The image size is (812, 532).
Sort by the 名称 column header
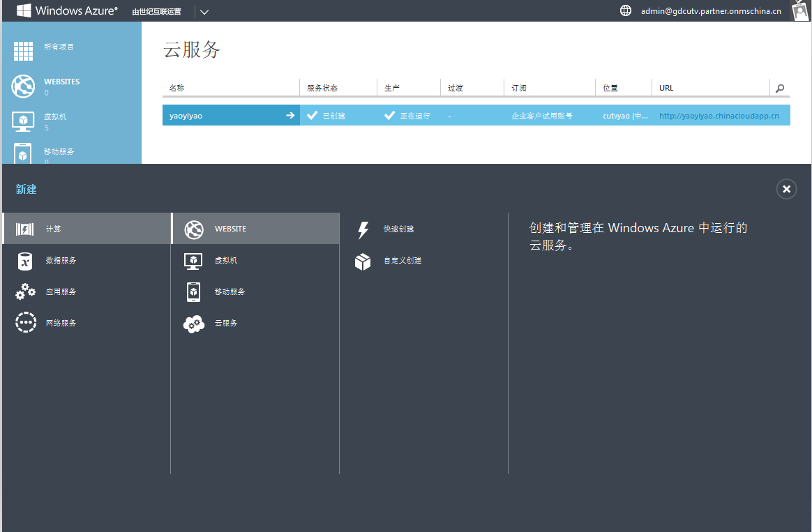click(x=176, y=88)
